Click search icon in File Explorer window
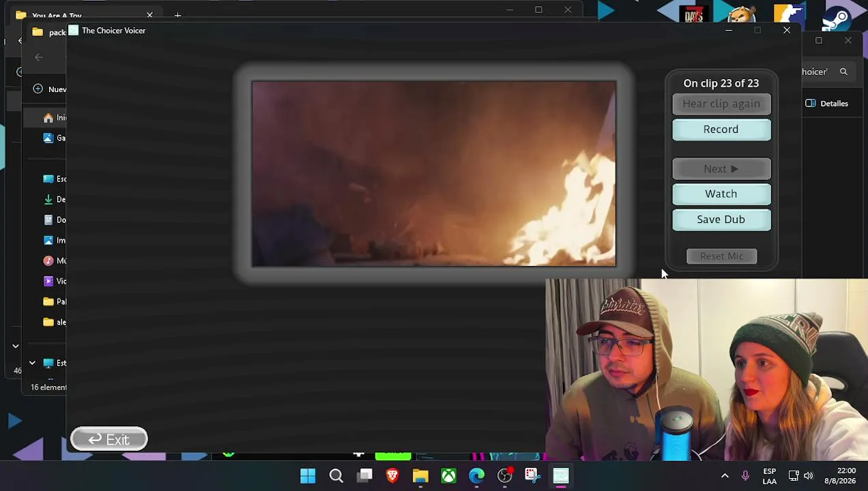This screenshot has width=868, height=491. pyautogui.click(x=843, y=72)
